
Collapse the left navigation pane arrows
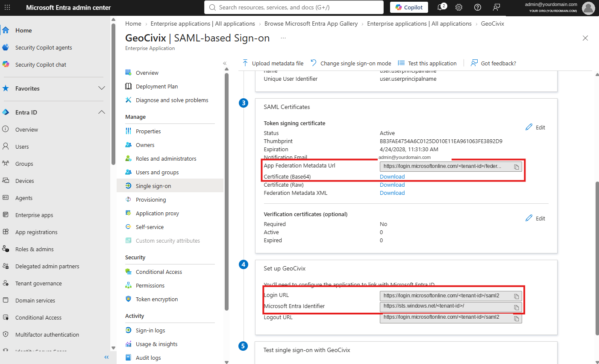point(106,357)
